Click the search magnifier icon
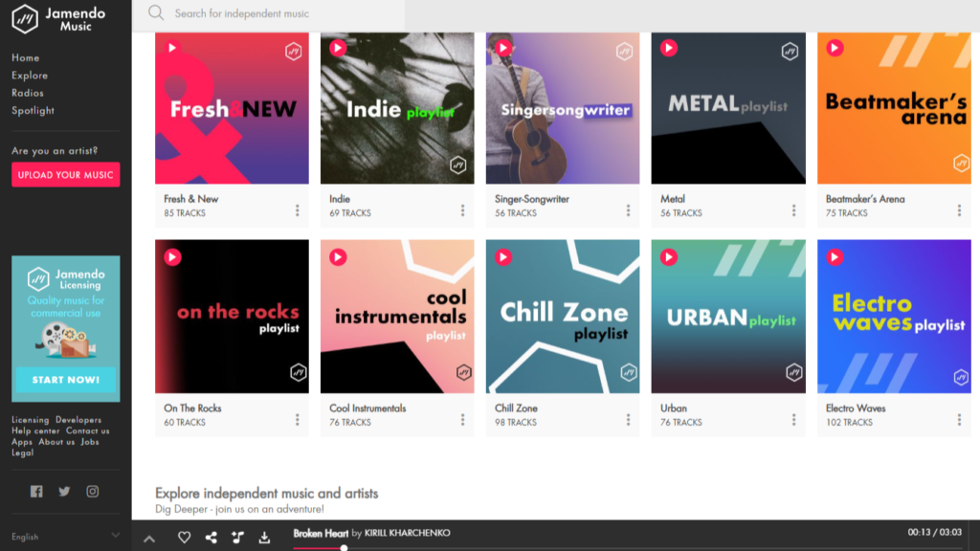Viewport: 980px width, 551px height. pyautogui.click(x=156, y=13)
